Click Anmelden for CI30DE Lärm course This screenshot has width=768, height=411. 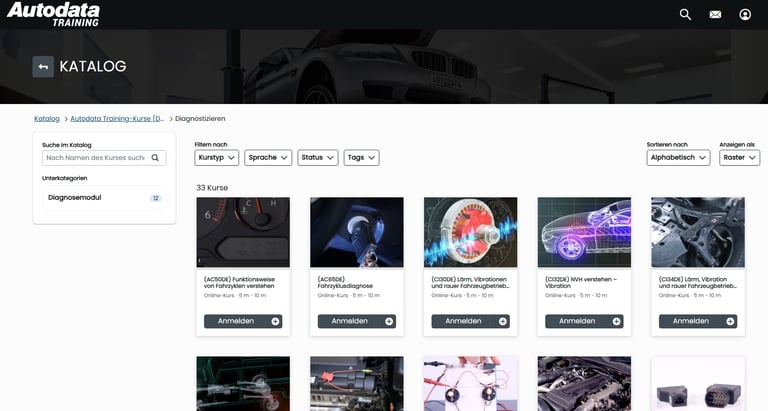click(x=470, y=321)
